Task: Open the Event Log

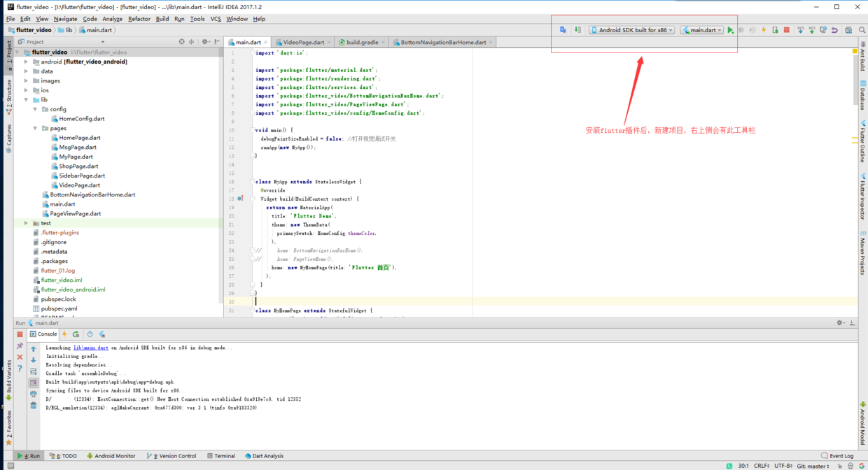Action: [837, 456]
